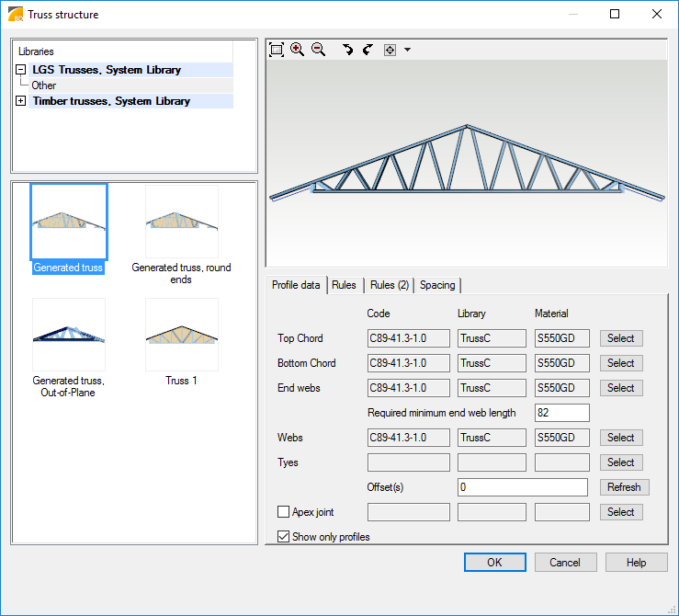
Task: Switch to the Rules (2) tab
Action: coord(390,285)
